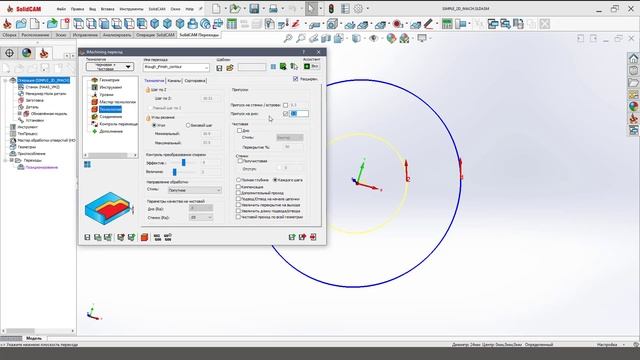
Task: Select 'Геометрия' in dialog tree
Action: [x=109, y=80]
